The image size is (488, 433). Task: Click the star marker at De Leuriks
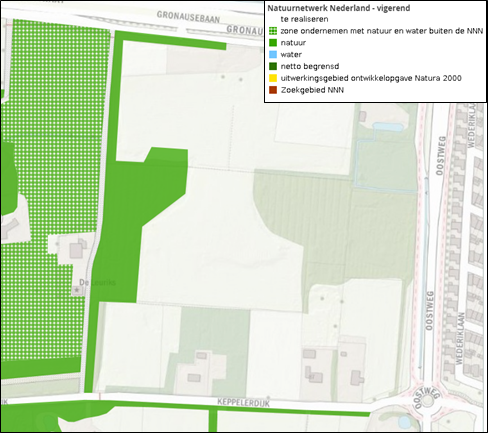77,290
